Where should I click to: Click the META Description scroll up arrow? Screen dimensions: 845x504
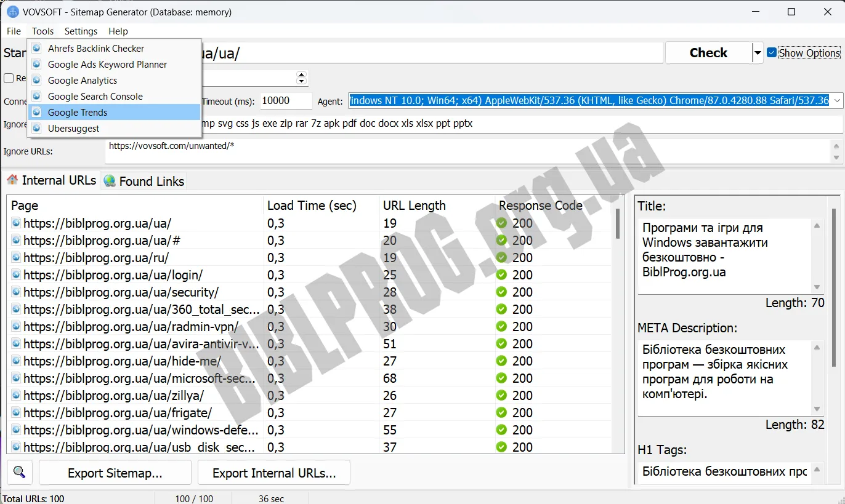[x=817, y=348]
